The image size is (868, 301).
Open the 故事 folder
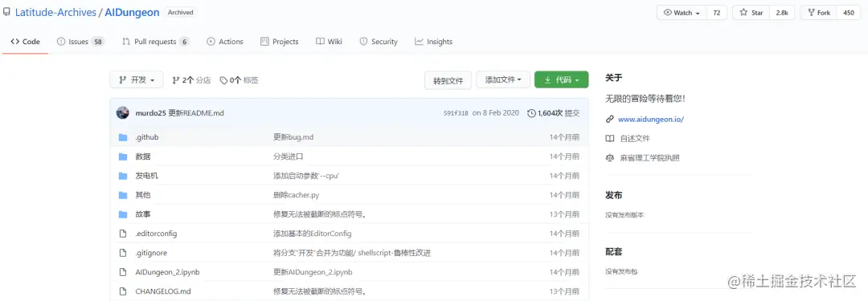click(x=143, y=214)
